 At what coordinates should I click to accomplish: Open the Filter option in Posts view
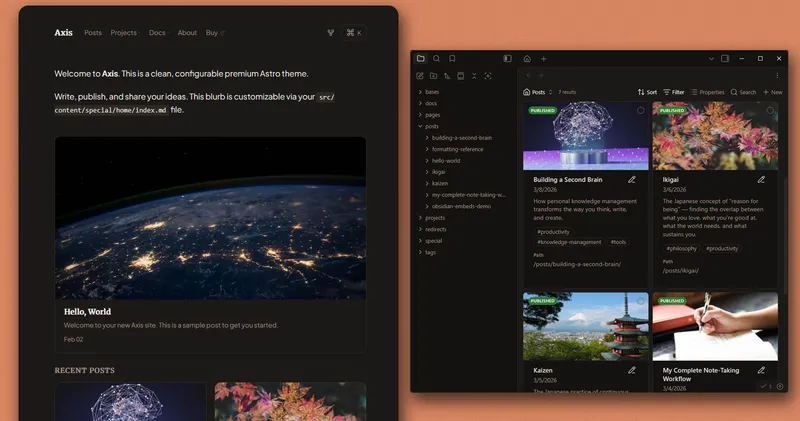(x=673, y=92)
